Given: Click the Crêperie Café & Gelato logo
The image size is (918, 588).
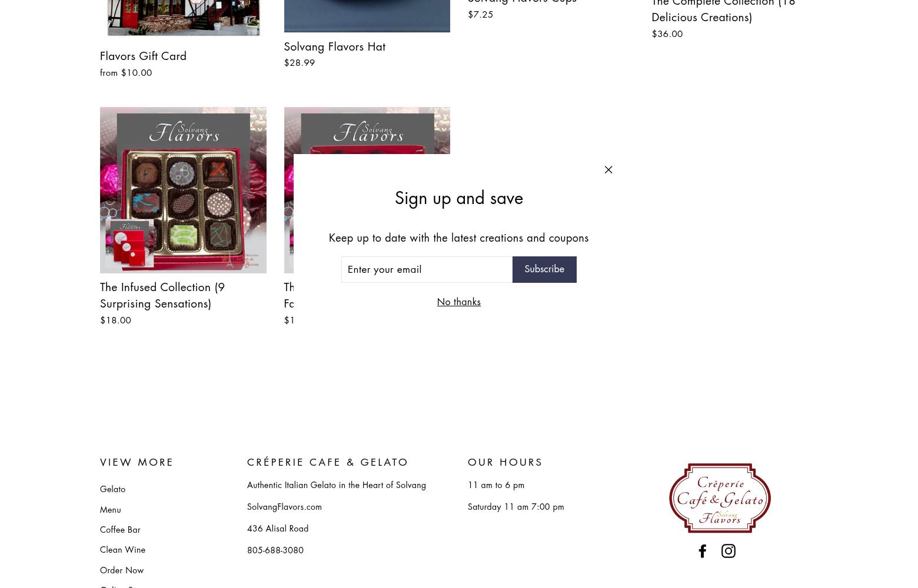Looking at the screenshot, I should (720, 498).
